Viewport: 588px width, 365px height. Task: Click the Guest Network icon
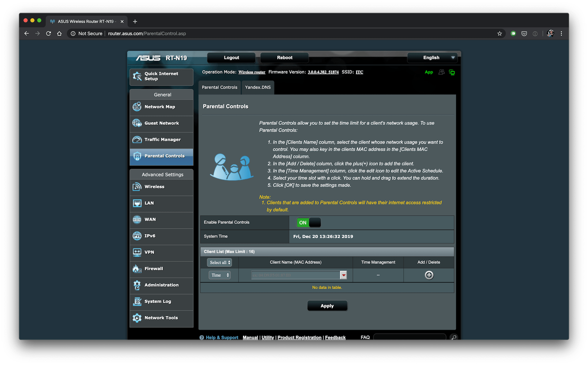click(137, 123)
